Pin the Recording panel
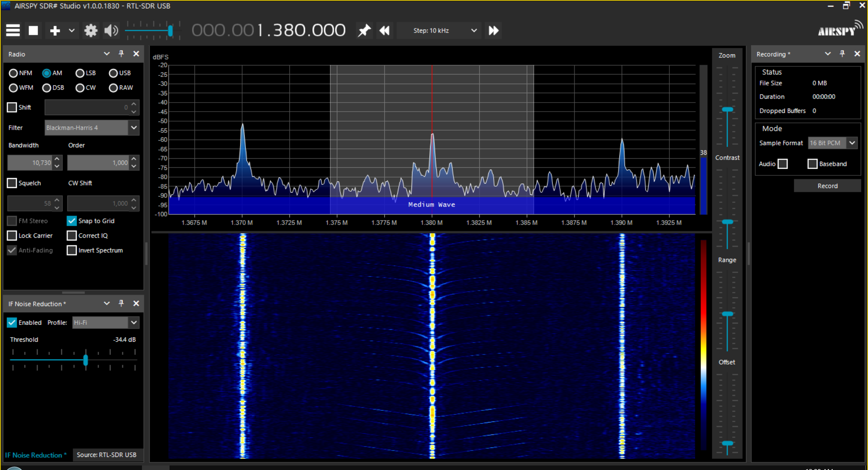The height and width of the screenshot is (470, 868). point(842,54)
